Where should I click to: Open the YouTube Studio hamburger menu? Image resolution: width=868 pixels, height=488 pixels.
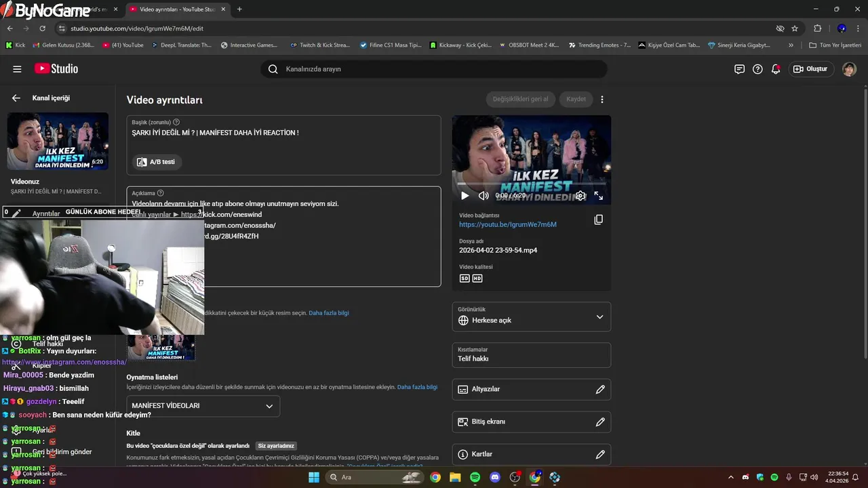17,69
